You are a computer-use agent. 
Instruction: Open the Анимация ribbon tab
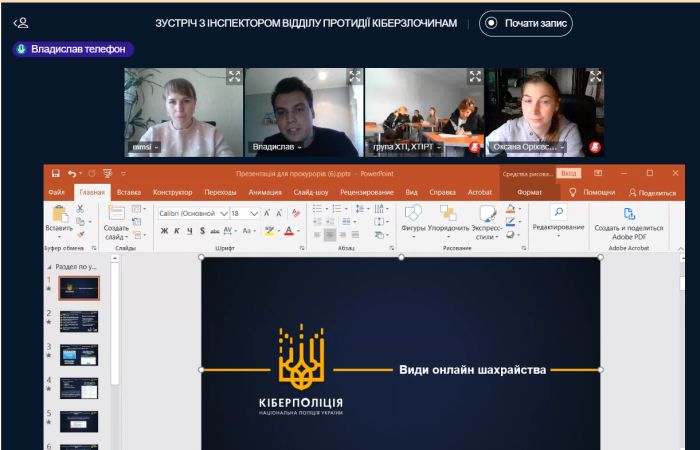pyautogui.click(x=265, y=192)
